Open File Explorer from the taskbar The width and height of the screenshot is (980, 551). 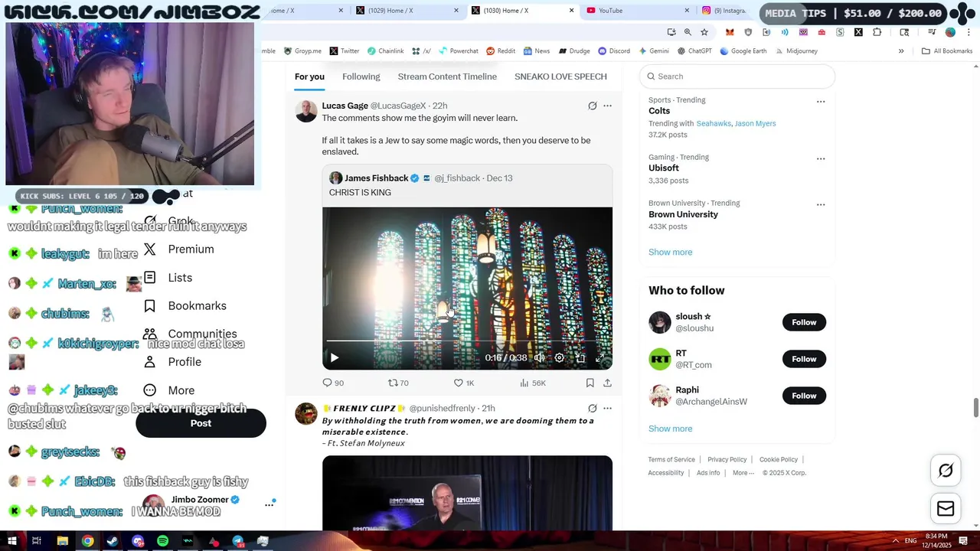pos(63,541)
